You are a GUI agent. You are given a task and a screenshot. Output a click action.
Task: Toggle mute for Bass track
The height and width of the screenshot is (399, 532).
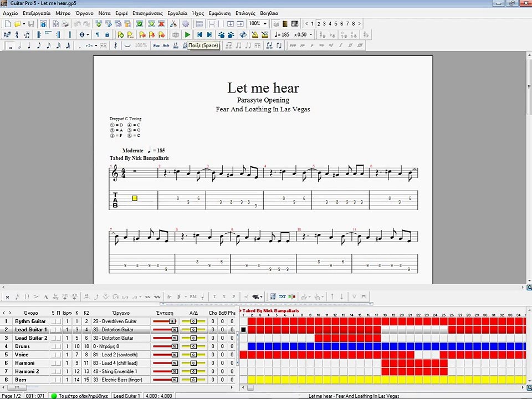pyautogui.click(x=59, y=380)
